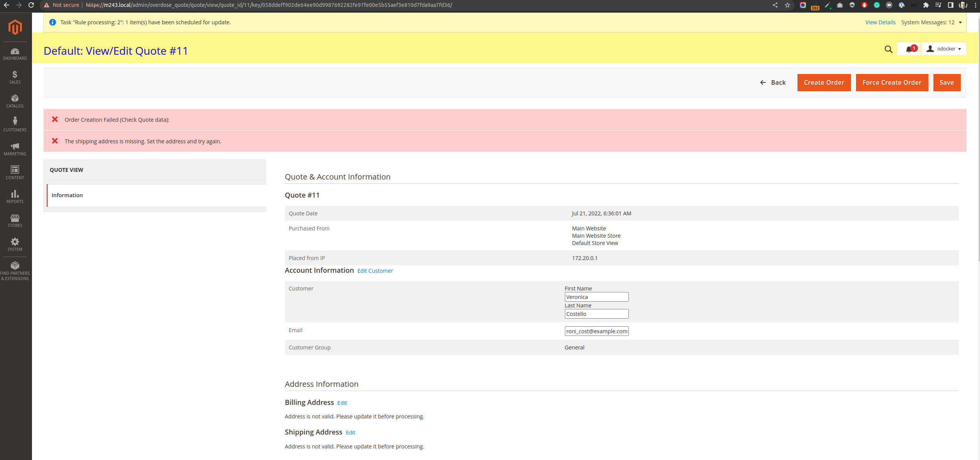Click the Create Order button
The image size is (980, 460).
point(824,82)
